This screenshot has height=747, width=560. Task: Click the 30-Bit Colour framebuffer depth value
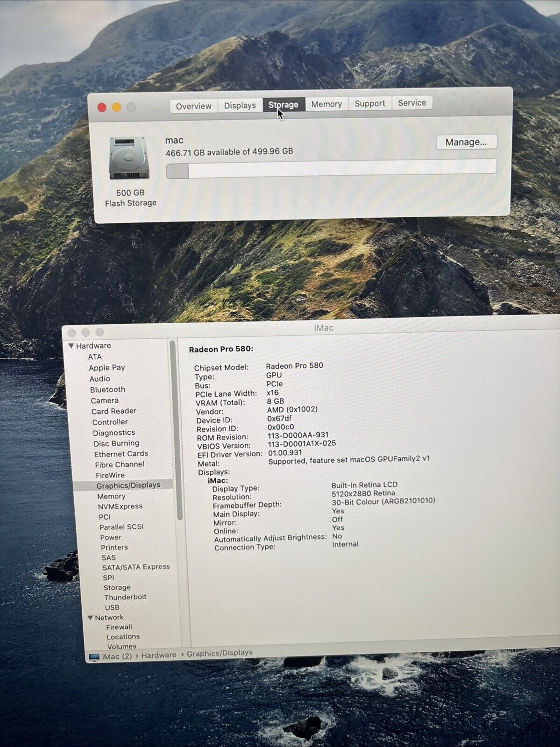383,501
